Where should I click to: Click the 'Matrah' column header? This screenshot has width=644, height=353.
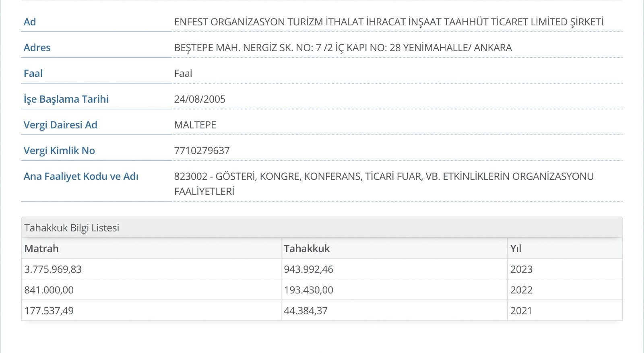pos(151,248)
